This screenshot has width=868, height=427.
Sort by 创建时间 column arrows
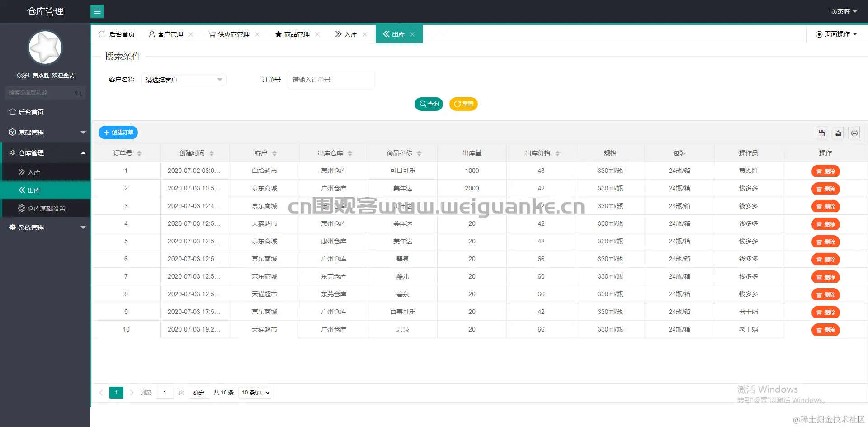(x=212, y=153)
